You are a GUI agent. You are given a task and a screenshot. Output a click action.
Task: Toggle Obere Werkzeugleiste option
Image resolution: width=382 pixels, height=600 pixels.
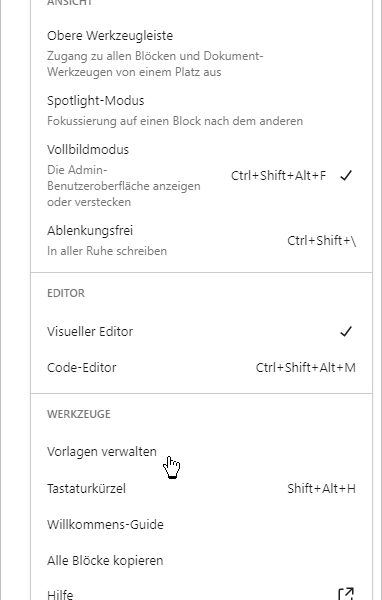coord(201,53)
